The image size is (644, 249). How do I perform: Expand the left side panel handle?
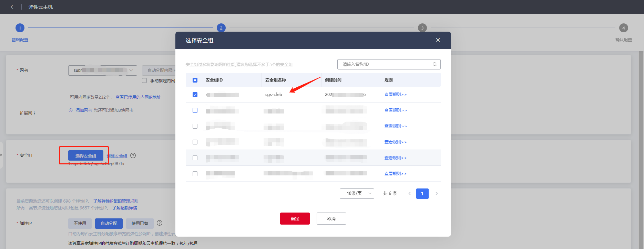pos(1,155)
